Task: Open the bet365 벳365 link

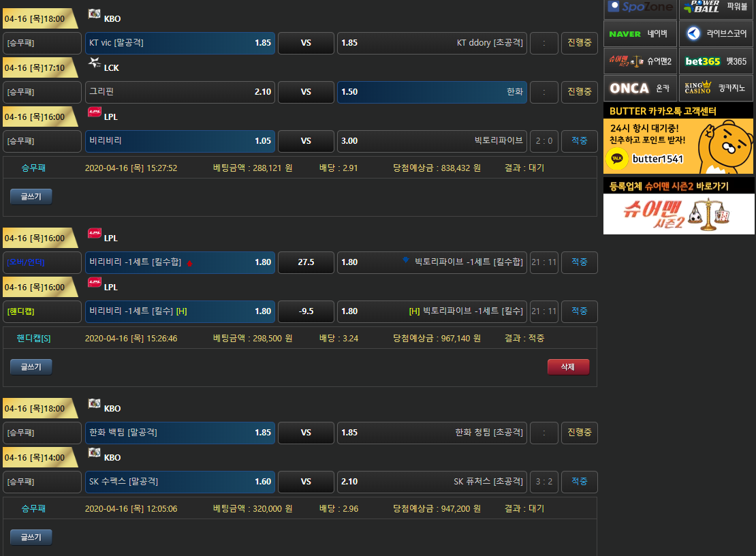Action: pyautogui.click(x=716, y=61)
